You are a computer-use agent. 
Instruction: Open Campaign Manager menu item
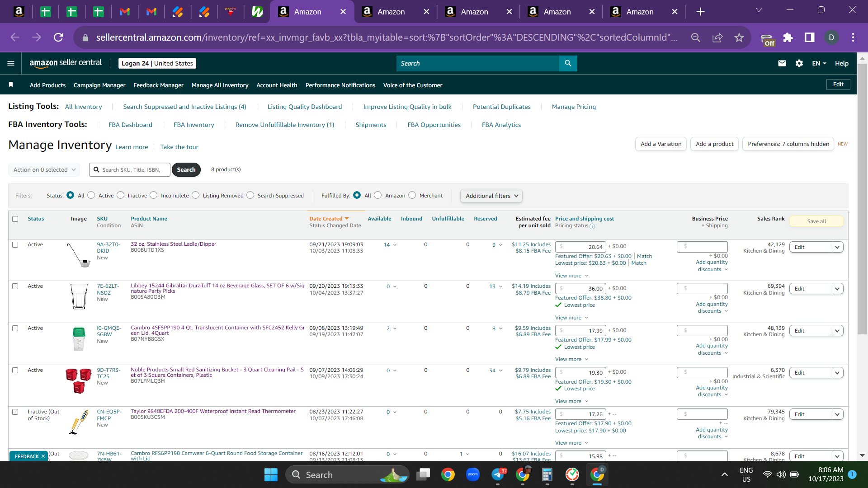click(99, 85)
